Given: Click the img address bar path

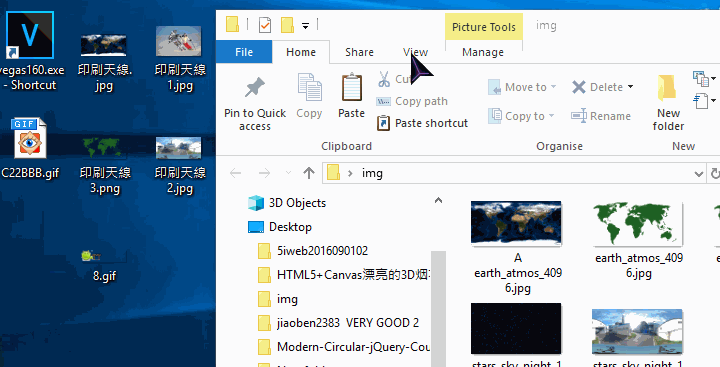Looking at the screenshot, I should [x=372, y=173].
